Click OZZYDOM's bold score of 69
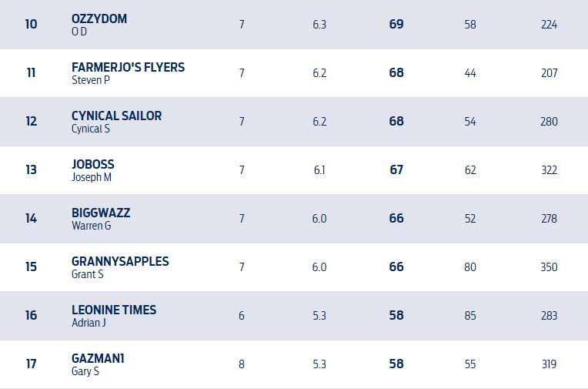588x389 pixels. click(x=396, y=25)
